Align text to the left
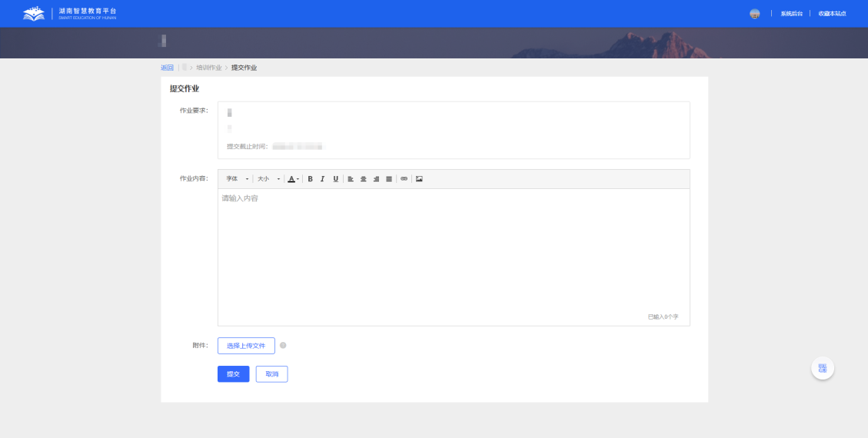The image size is (868, 438). click(351, 179)
